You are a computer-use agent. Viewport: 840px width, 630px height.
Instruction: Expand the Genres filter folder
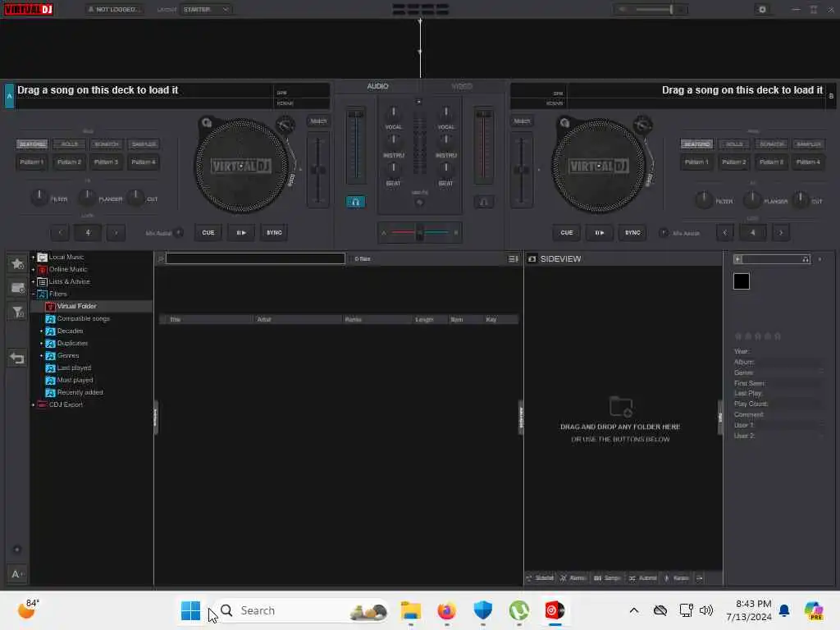tap(41, 356)
